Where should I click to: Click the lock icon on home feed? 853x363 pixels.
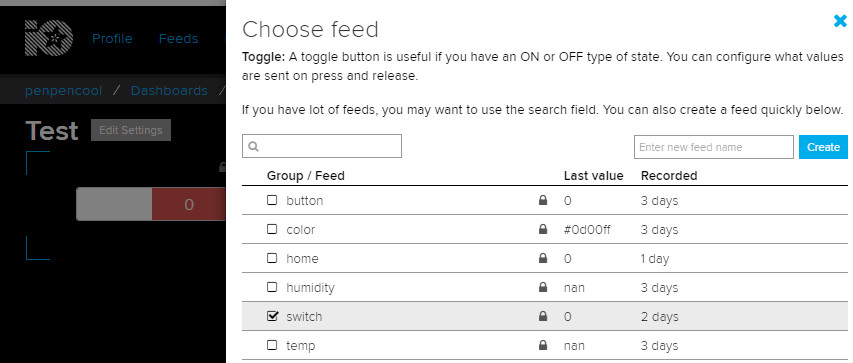point(542,259)
